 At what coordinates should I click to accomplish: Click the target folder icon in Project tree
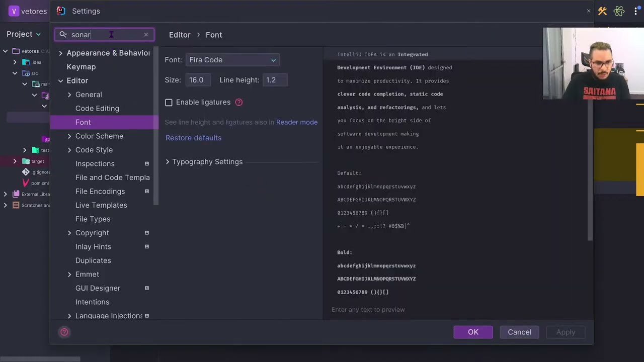[26, 161]
